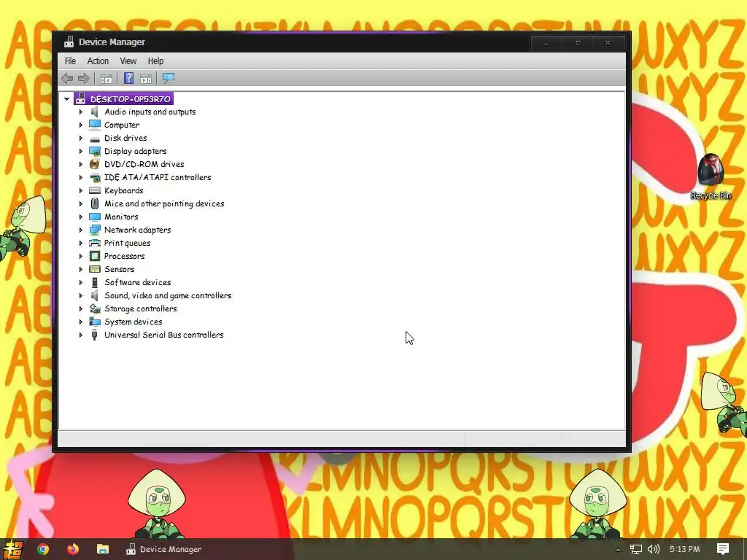Select Mice and other pointing devices label

(x=164, y=203)
